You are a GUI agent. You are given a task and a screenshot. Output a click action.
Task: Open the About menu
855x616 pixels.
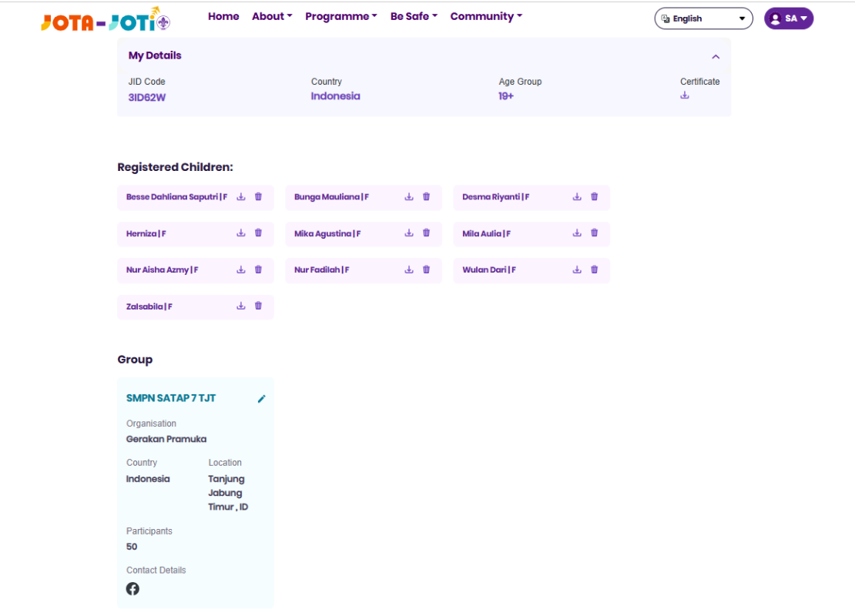click(x=272, y=16)
